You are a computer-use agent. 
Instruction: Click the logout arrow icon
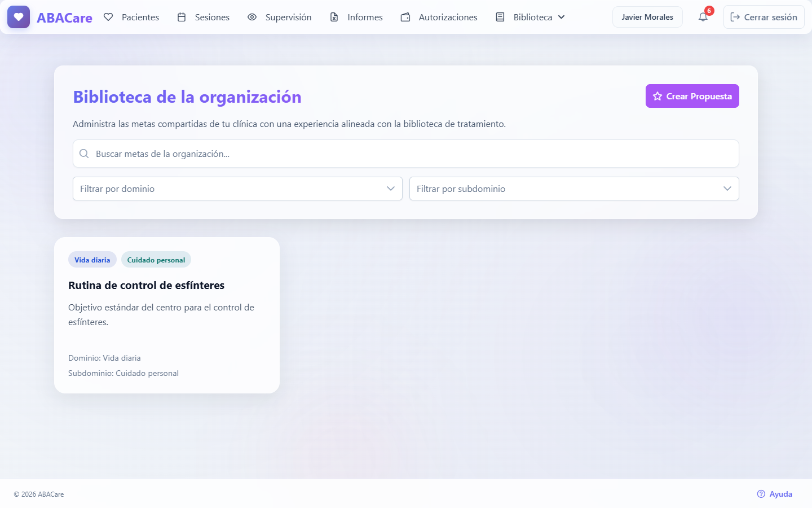(x=735, y=17)
